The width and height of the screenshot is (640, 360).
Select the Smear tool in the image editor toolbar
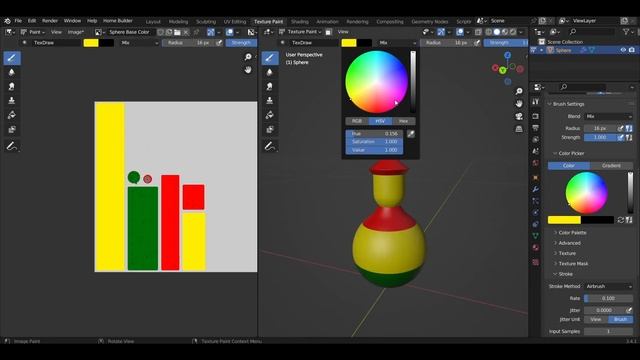pyautogui.click(x=12, y=87)
